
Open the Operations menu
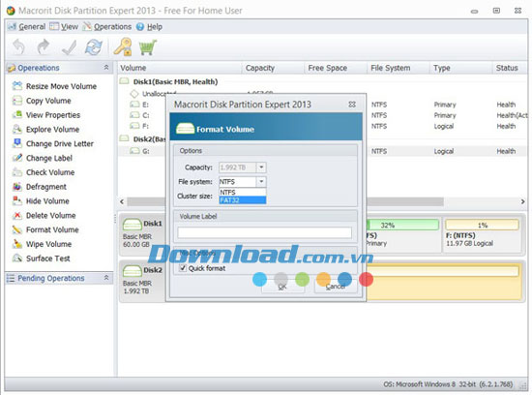(107, 26)
